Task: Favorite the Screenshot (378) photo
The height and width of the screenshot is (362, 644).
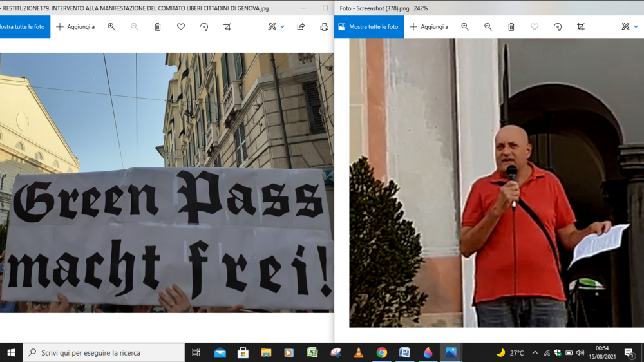Action: point(535,26)
